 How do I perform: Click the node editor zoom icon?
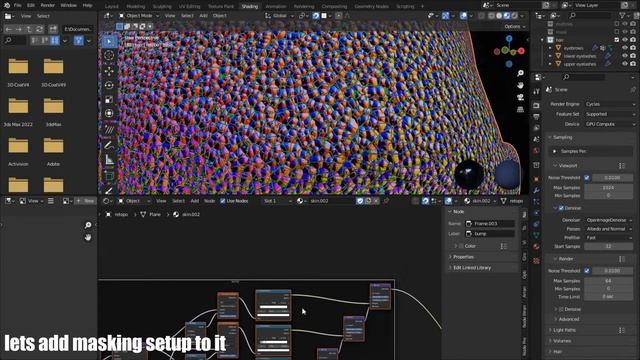tap(88, 225)
